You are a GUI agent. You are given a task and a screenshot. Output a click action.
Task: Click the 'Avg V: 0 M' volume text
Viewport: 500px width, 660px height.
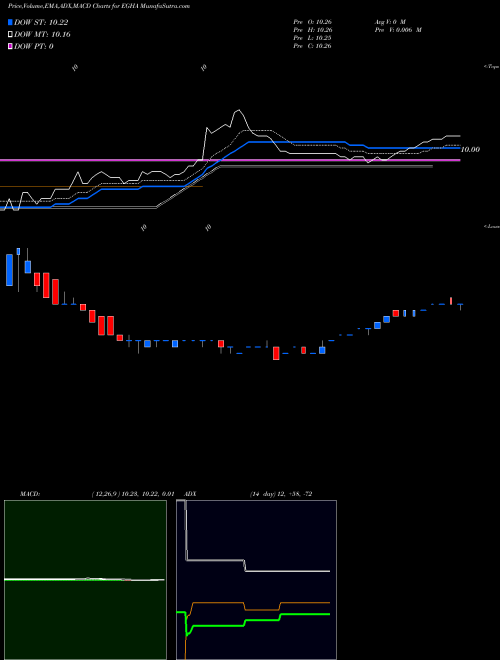coord(389,21)
